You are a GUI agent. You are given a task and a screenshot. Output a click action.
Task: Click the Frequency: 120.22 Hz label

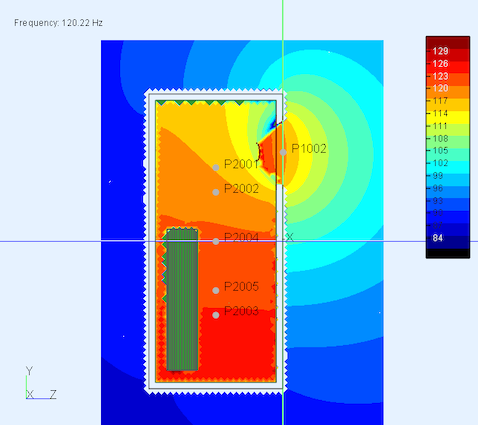(58, 23)
